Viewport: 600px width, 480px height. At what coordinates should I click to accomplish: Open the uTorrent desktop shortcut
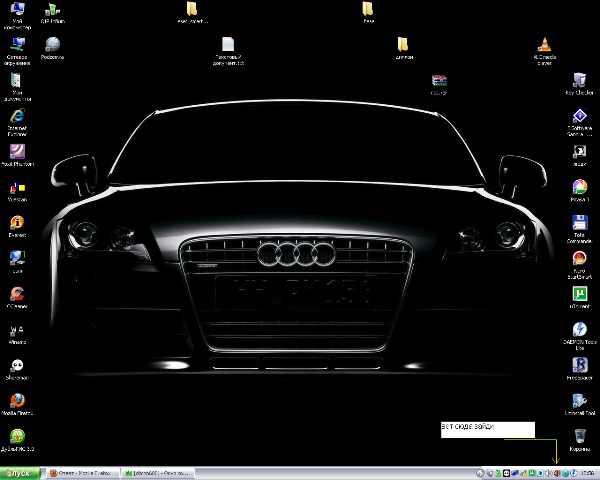point(579,297)
